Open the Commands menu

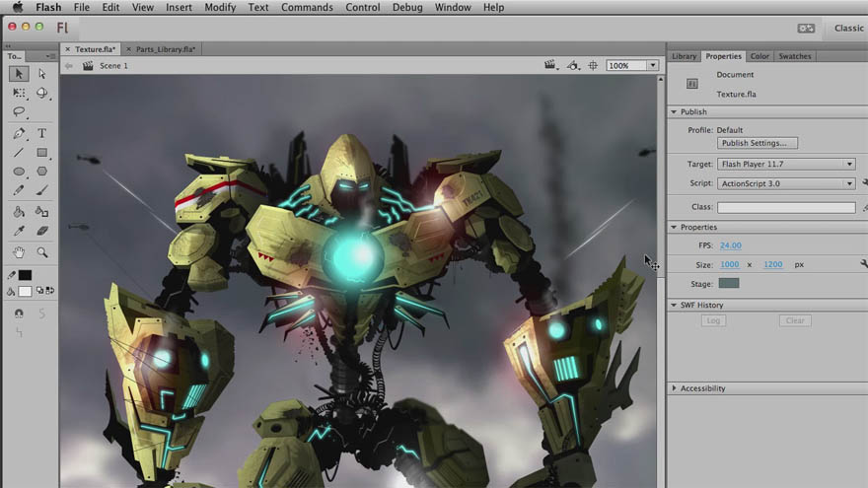[x=307, y=7]
